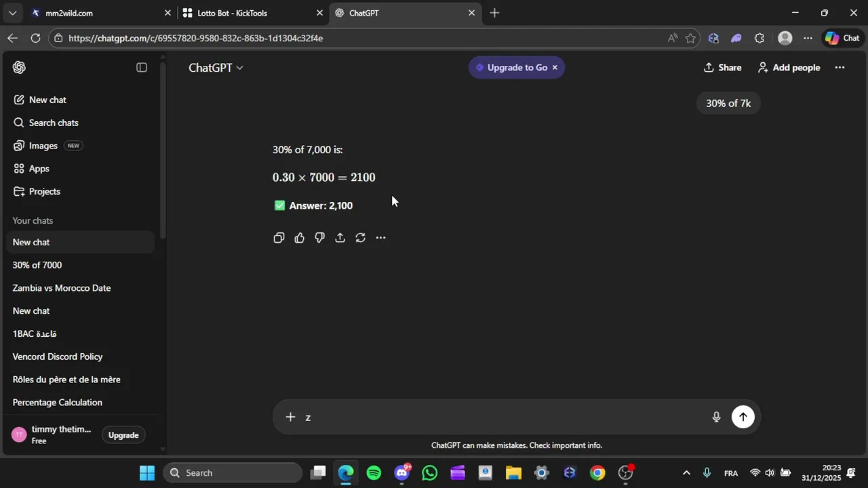
Task: Click the '30% of 7k' user message
Action: coord(728,103)
